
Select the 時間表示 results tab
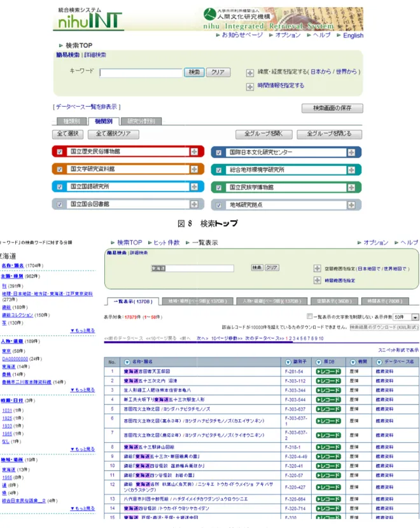(386, 301)
